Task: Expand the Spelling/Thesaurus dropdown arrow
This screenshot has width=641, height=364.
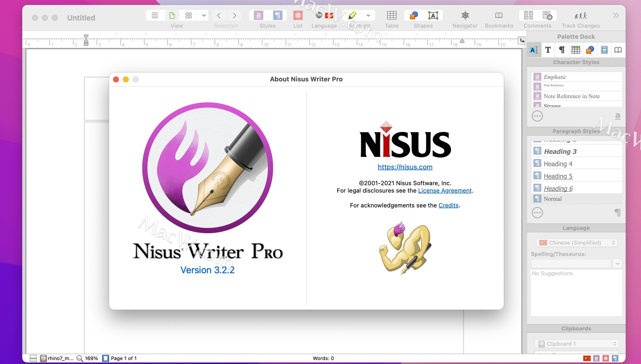Action: tap(617, 264)
